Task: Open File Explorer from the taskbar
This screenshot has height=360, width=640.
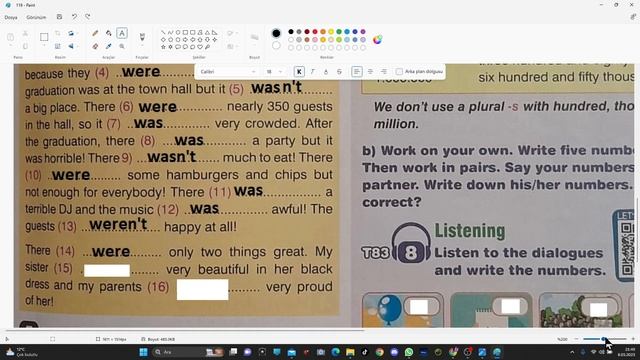Action: tap(350, 352)
